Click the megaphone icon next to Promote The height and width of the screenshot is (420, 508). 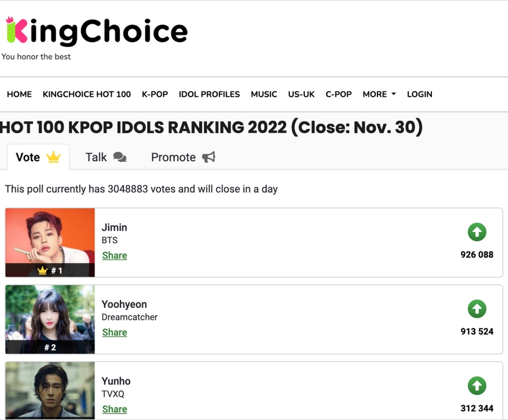tap(208, 157)
